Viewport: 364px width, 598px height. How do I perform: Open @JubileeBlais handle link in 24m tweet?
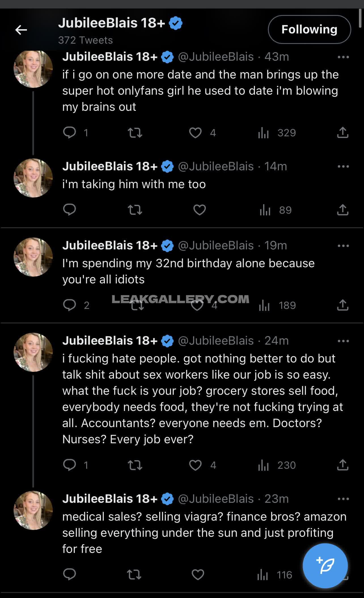[x=216, y=340]
